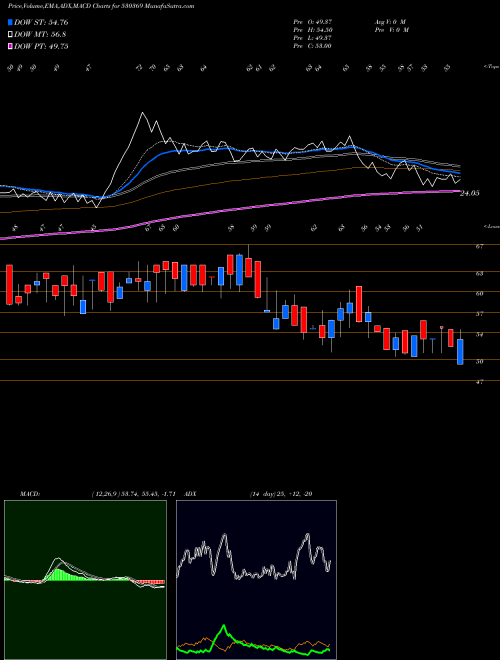Click the 60 price axis label

(x=479, y=293)
